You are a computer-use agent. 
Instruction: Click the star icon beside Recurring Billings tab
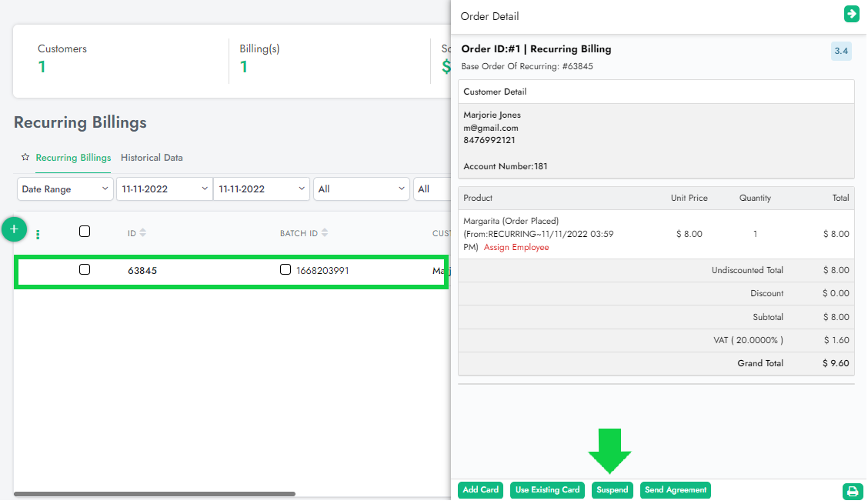[25, 157]
